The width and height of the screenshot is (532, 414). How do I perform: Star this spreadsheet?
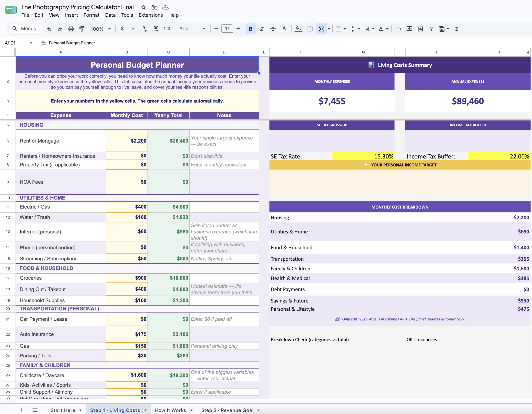[143, 7]
